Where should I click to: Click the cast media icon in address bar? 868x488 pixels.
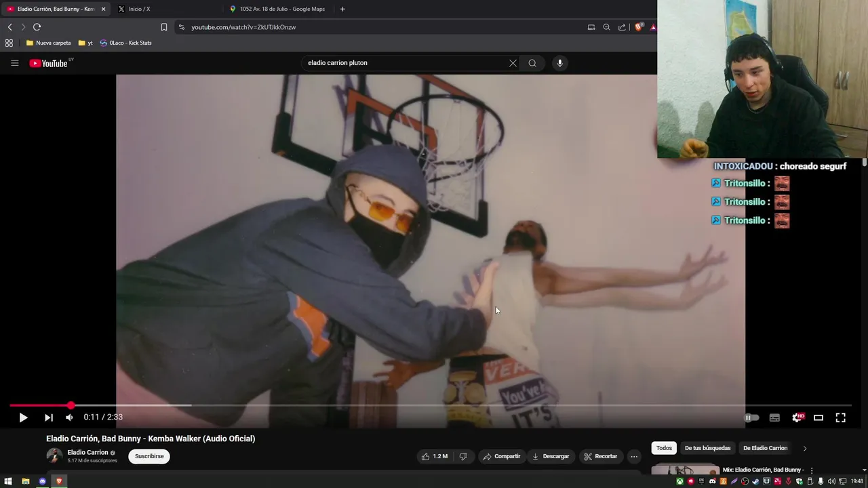591,27
